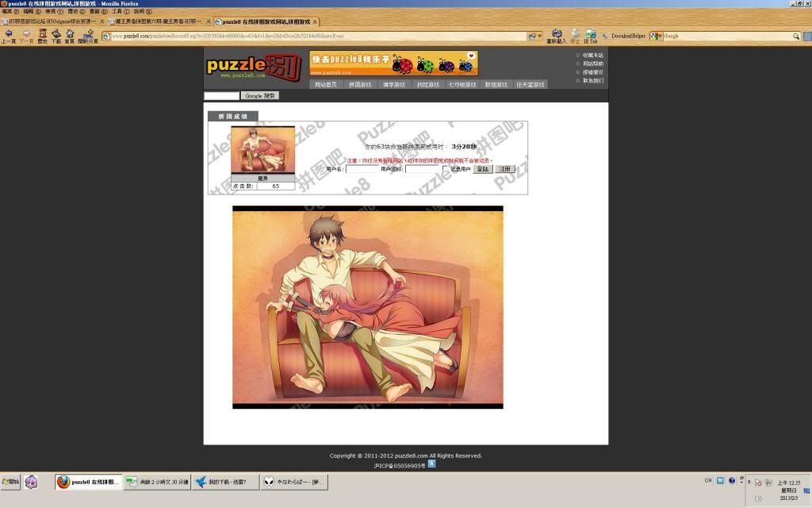The image size is (812, 508).
Task: Open the 工具 Tools menu
Action: [x=121, y=11]
